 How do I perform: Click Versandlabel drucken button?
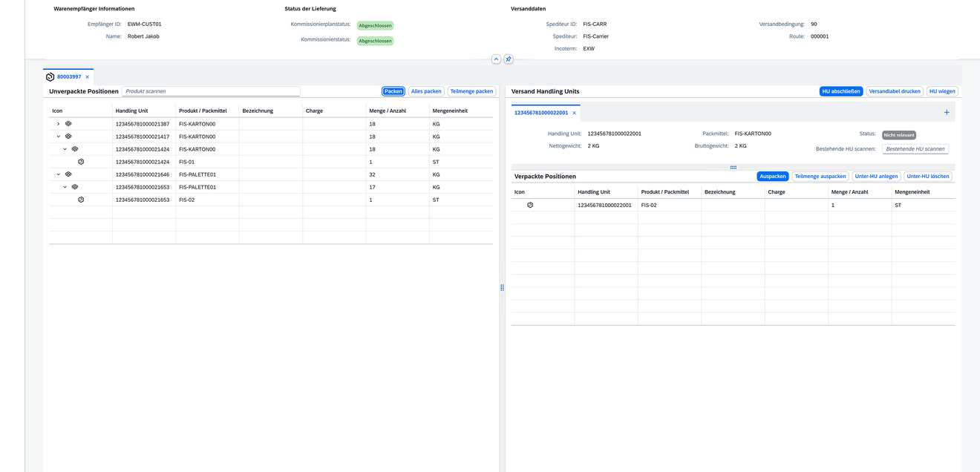895,91
